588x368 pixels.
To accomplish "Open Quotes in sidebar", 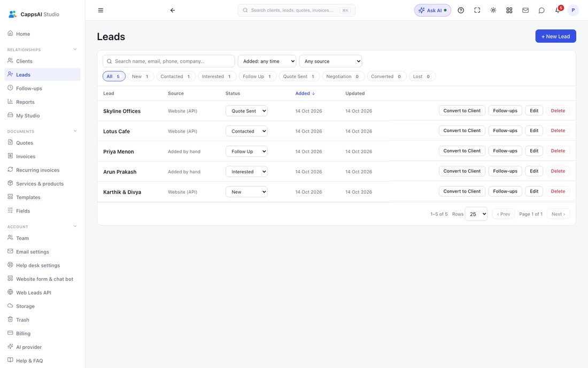I will [x=42, y=143].
